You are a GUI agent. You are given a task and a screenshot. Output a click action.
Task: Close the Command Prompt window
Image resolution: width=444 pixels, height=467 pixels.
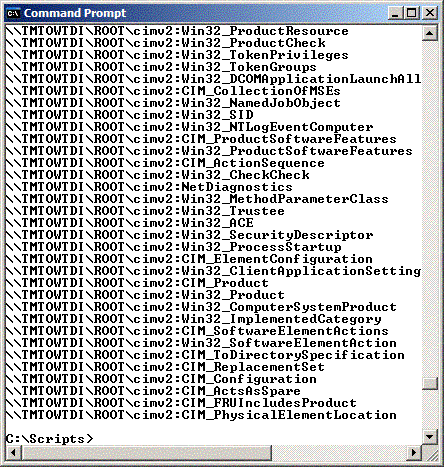coord(430,13)
